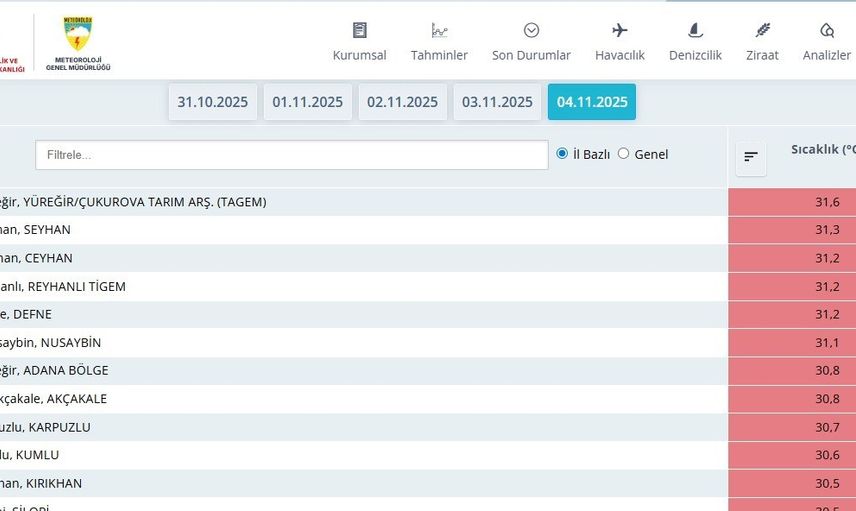This screenshot has width=856, height=511.
Task: Click the Sıcaklık column header
Action: [822, 150]
